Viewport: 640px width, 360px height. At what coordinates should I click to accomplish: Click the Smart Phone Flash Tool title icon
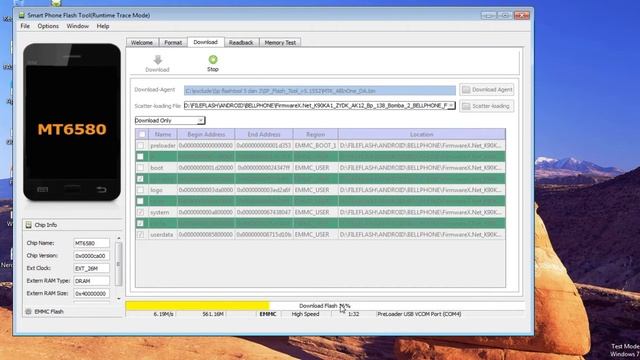pos(22,15)
